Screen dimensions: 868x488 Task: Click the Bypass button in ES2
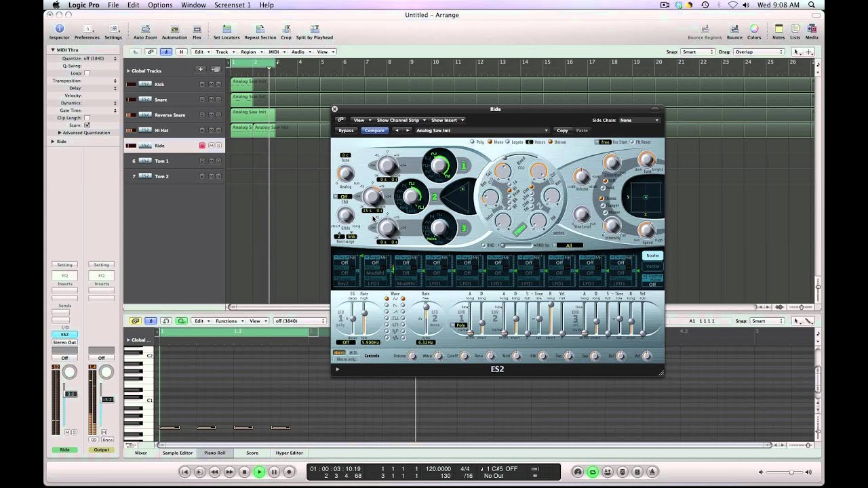[x=346, y=130]
